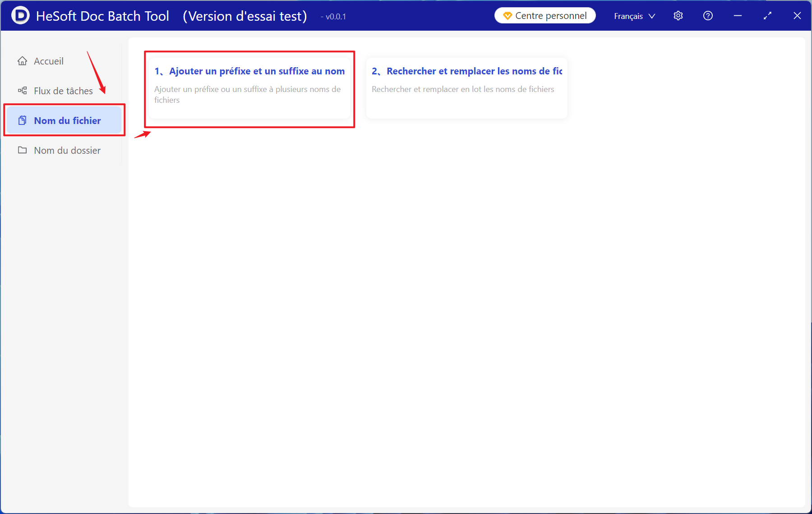Open the settings gear icon
812x514 pixels.
coord(678,16)
